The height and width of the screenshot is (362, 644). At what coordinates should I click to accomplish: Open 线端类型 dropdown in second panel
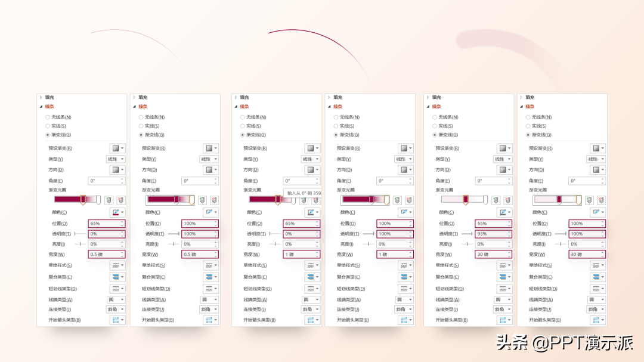209,299
